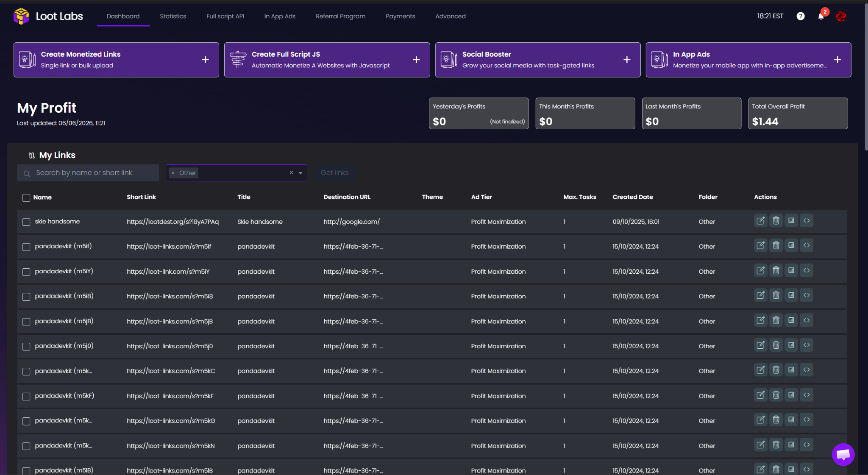The height and width of the screenshot is (475, 868).
Task: Open the Advanced tab
Action: pos(450,16)
